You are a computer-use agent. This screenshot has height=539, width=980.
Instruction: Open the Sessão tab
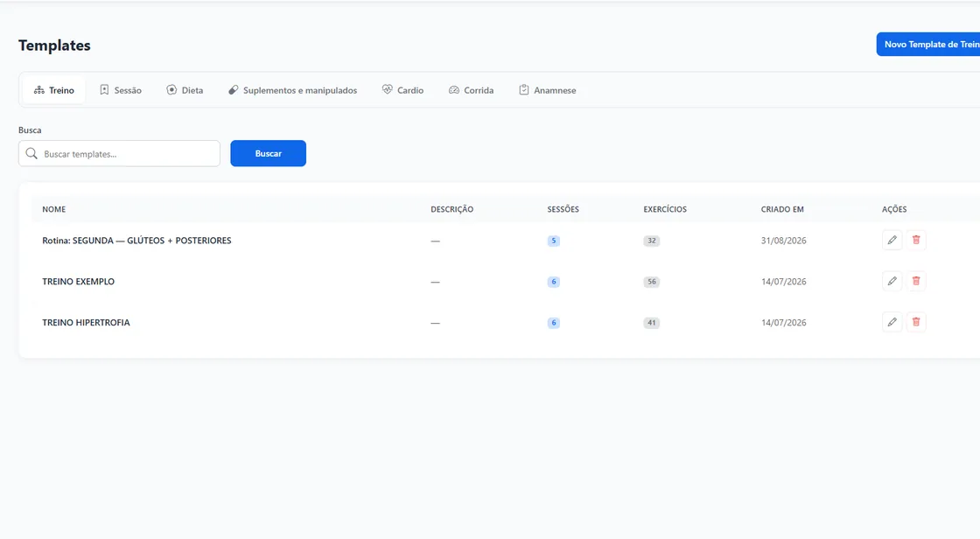coord(121,90)
